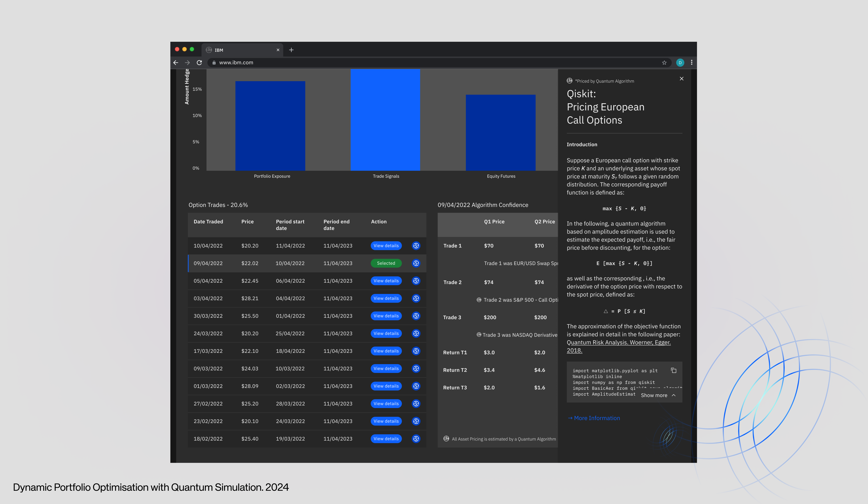Open the Quantum Risk Analysis paper link

(618, 342)
